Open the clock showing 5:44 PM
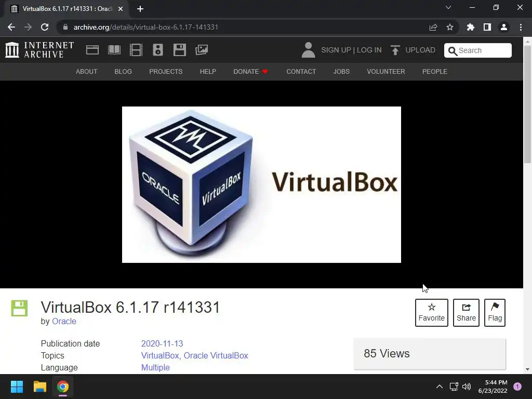The height and width of the screenshot is (399, 532). (x=493, y=387)
